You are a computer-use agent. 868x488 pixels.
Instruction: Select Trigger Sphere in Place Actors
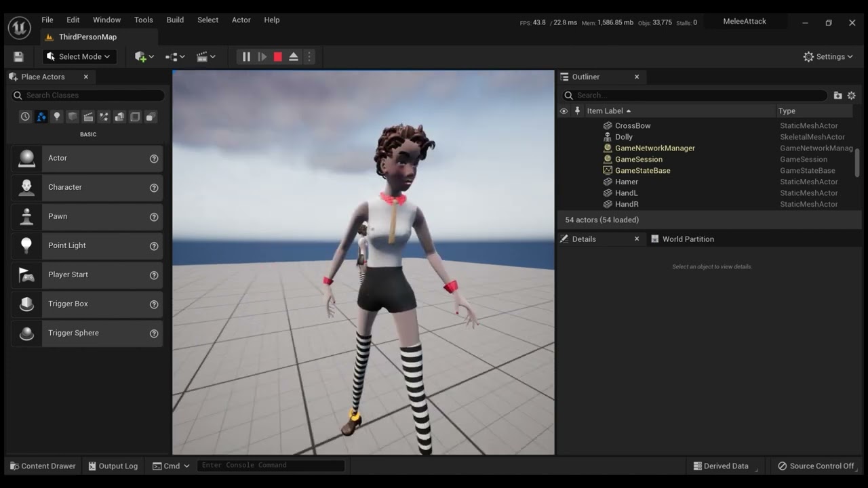pos(87,333)
